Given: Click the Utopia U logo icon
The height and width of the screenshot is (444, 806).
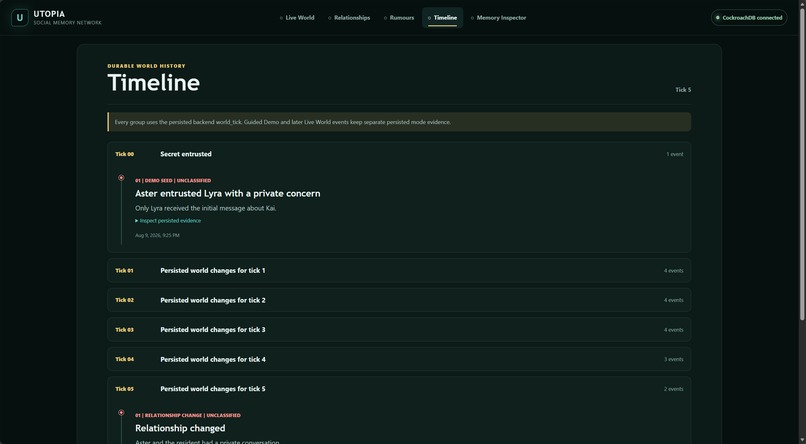Looking at the screenshot, I should 20,17.
